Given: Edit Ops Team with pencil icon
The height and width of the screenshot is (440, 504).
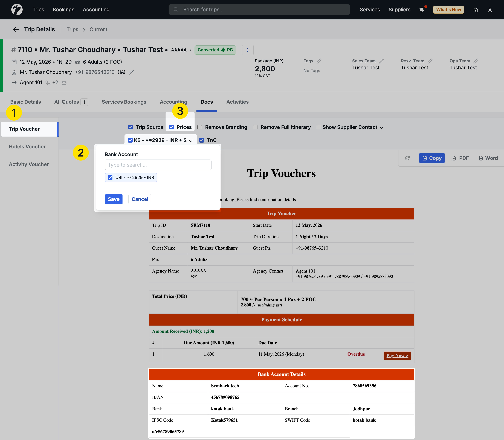Looking at the screenshot, I should coord(476,61).
